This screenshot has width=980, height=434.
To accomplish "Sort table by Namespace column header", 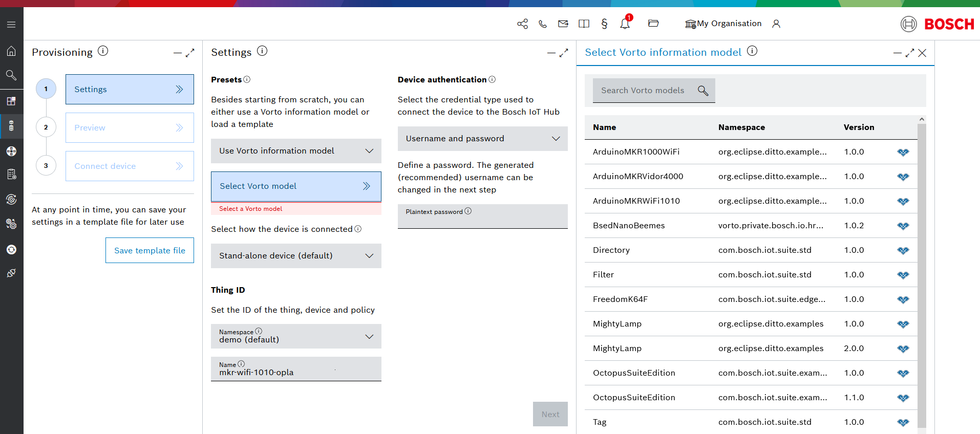I will (741, 127).
